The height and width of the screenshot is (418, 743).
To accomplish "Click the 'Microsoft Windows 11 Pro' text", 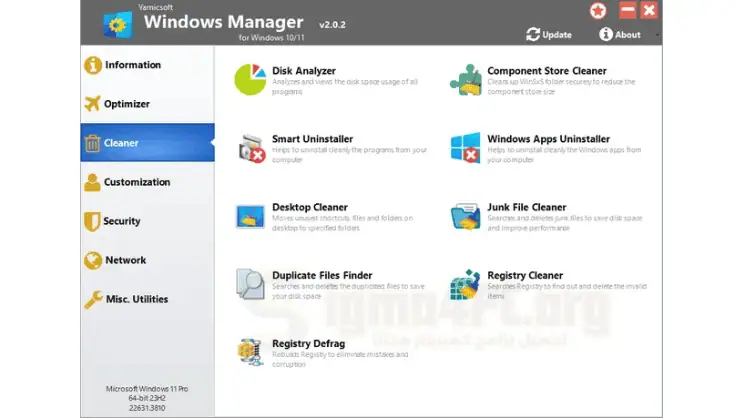I will click(147, 389).
